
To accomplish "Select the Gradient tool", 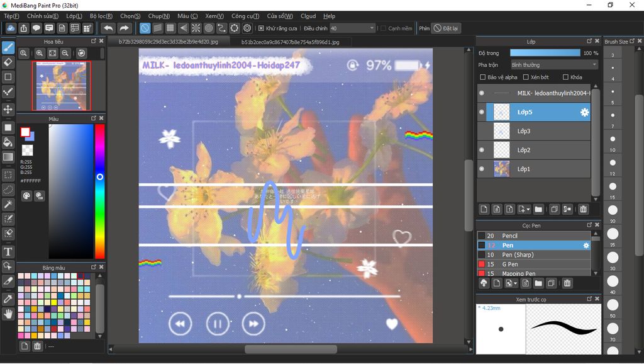I will 8,157.
